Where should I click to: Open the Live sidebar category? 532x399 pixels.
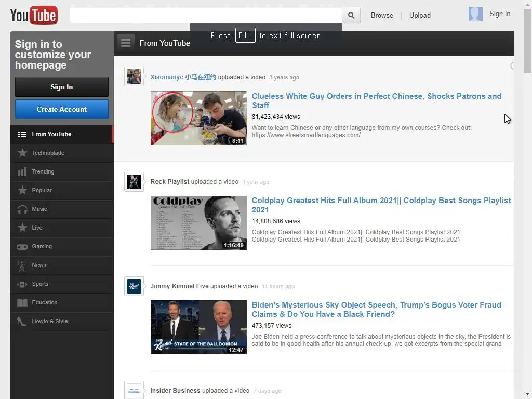coord(62,228)
